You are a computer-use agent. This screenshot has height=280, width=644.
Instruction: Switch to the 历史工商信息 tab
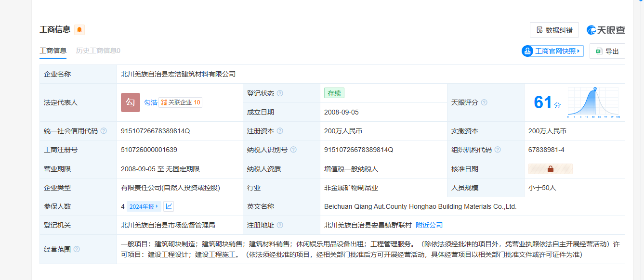(98, 51)
